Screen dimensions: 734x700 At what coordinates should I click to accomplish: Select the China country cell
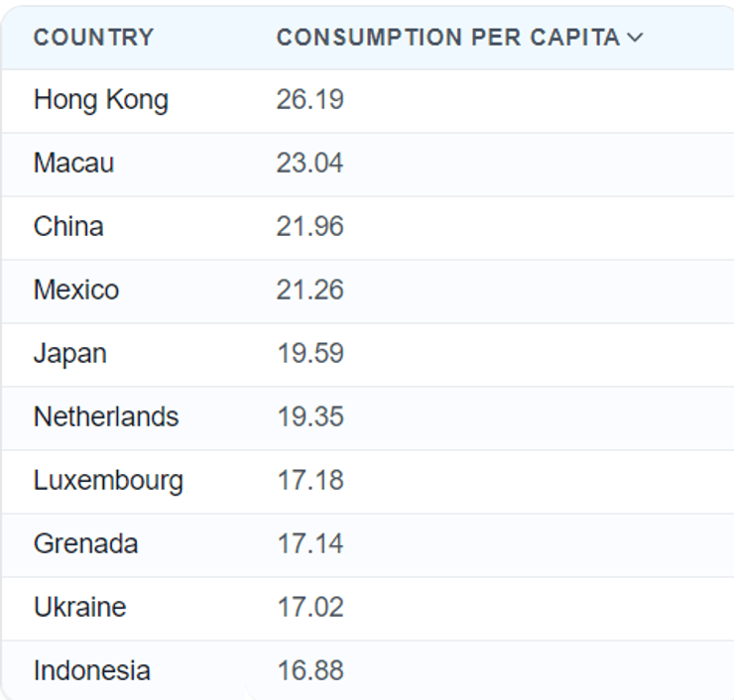(x=68, y=227)
